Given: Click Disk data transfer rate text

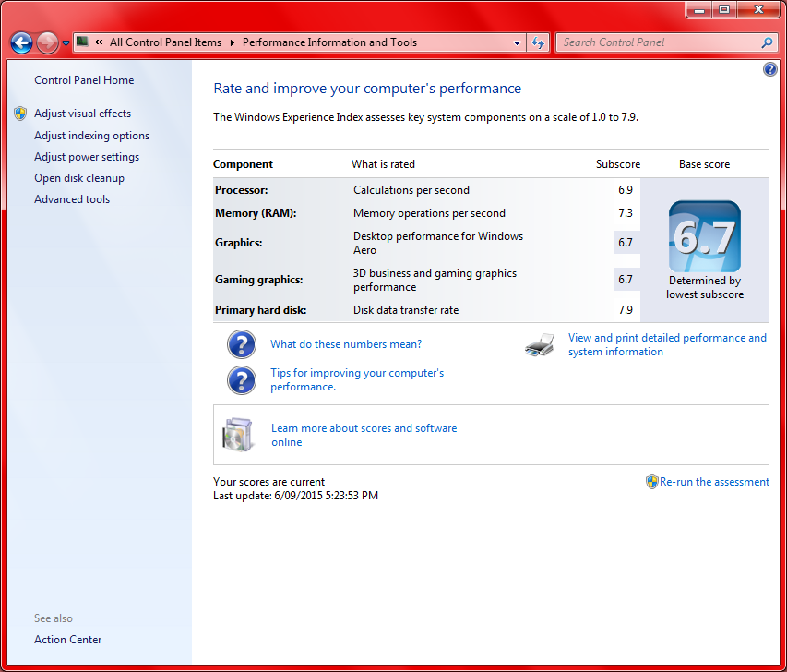Looking at the screenshot, I should click(x=406, y=310).
